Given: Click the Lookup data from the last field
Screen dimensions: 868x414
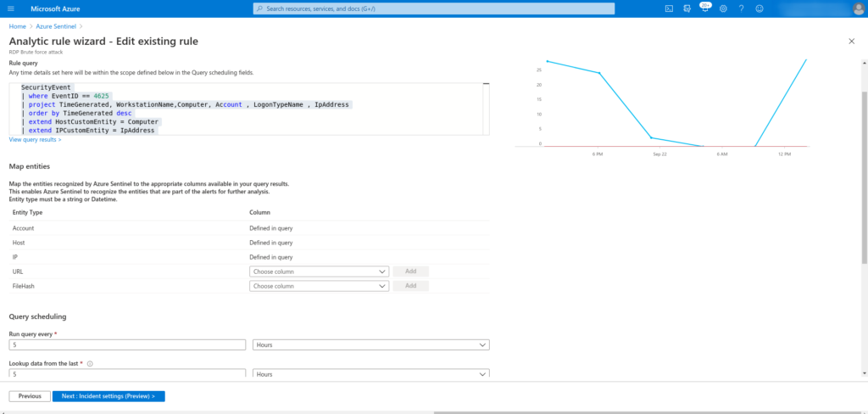Looking at the screenshot, I should coord(127,373).
